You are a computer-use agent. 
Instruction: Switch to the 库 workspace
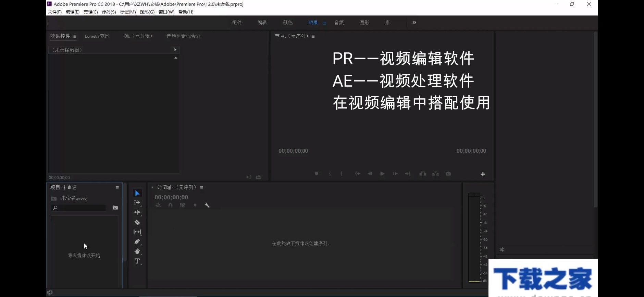[387, 23]
